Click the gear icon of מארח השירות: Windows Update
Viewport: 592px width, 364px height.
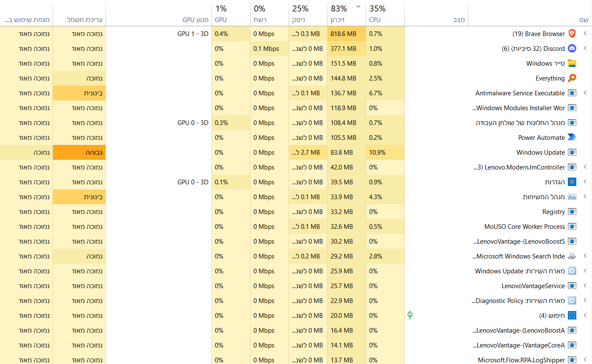click(572, 271)
